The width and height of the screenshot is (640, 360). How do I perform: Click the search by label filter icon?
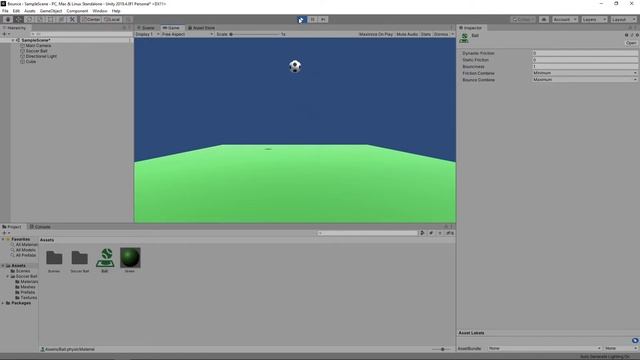431,233
